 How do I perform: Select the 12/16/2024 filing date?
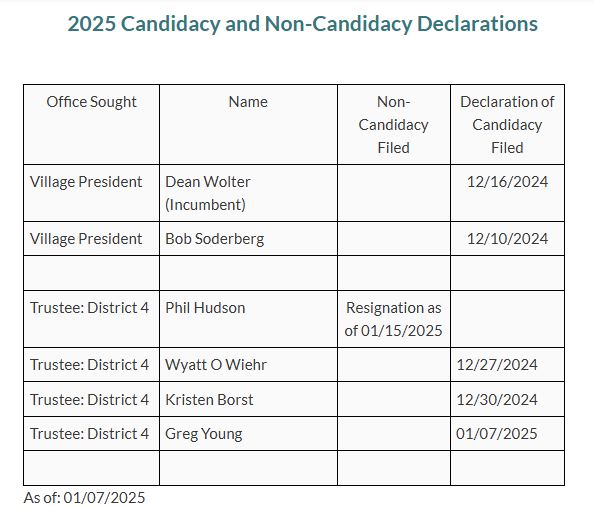pos(507,182)
